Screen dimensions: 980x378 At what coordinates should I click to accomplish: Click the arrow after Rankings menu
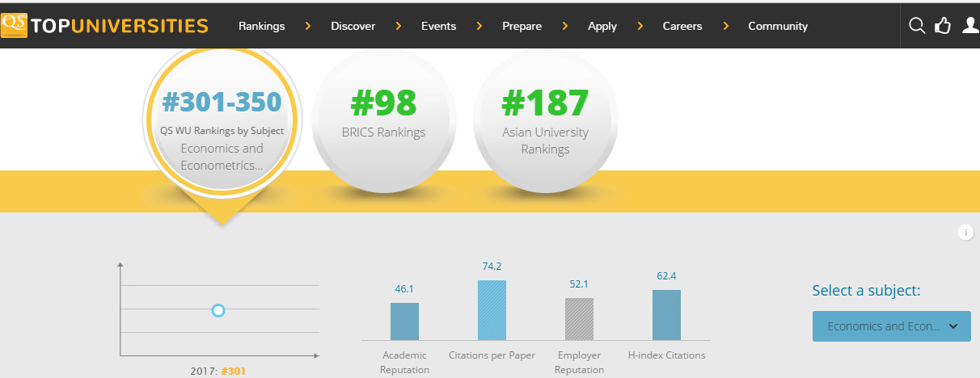pos(308,26)
